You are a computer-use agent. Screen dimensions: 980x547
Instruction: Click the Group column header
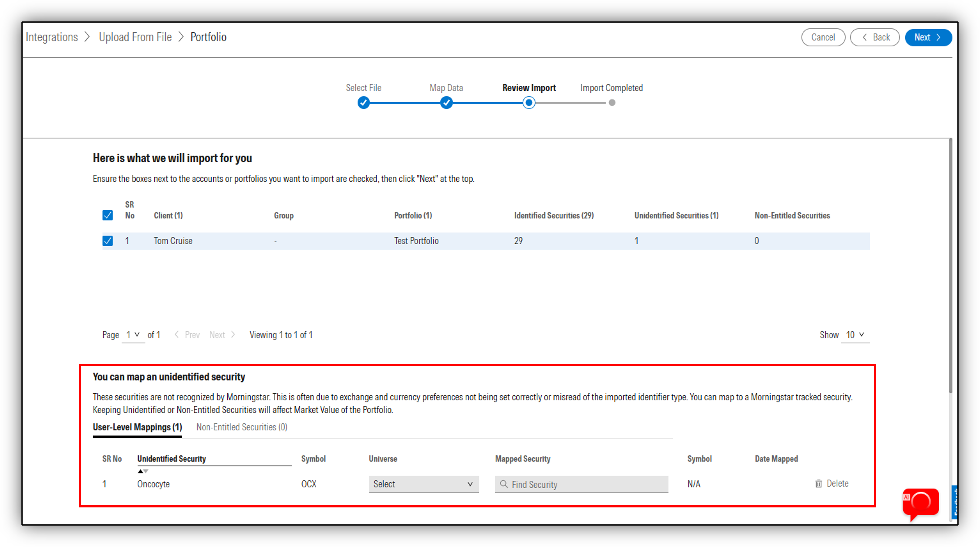[x=284, y=215]
